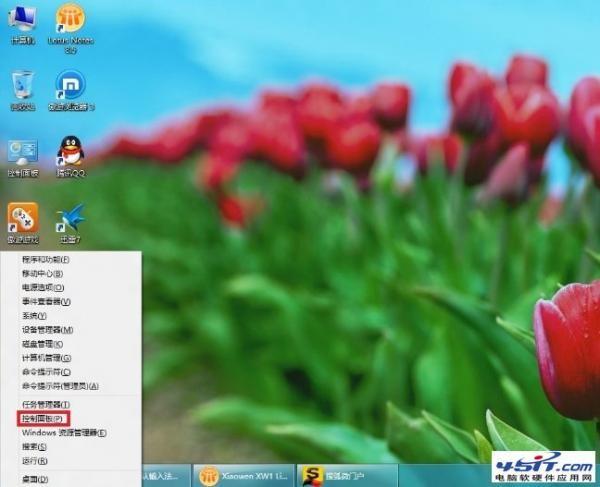The image size is (600, 487).
Task: Click 运行(R) in the menu
Action: click(36, 460)
